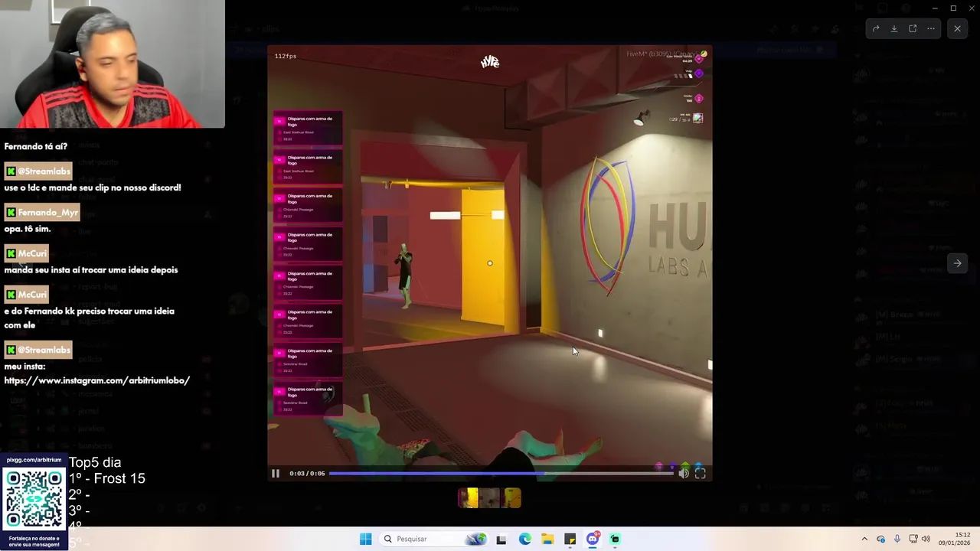Open the instagram.com/arbitriumlobo link in chat
Image resolution: width=980 pixels, height=551 pixels.
[97, 380]
